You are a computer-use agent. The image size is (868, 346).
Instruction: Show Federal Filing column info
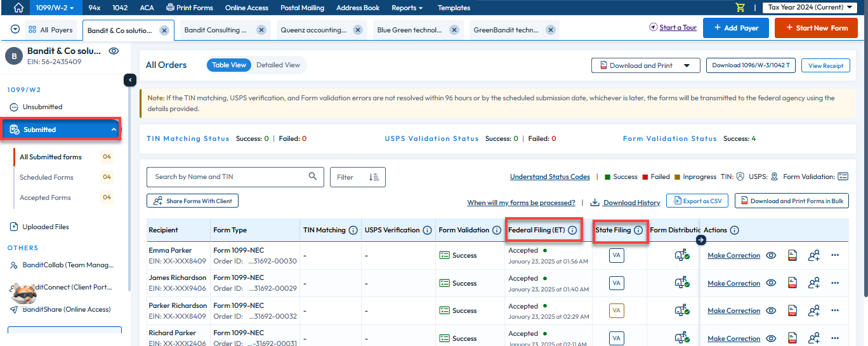[x=572, y=230]
